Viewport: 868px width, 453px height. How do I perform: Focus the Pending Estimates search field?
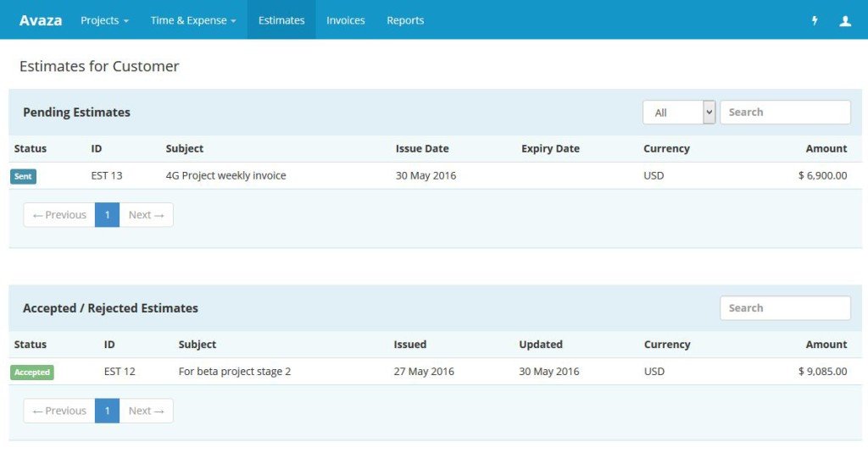tap(785, 113)
